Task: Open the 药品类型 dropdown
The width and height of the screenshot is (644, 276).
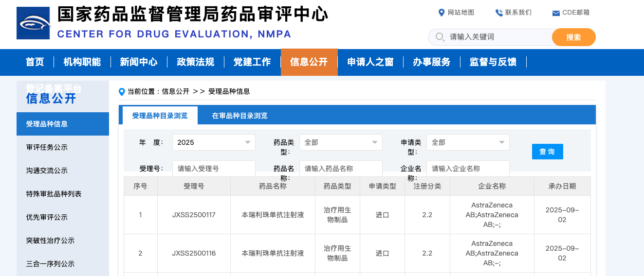Action: [341, 142]
